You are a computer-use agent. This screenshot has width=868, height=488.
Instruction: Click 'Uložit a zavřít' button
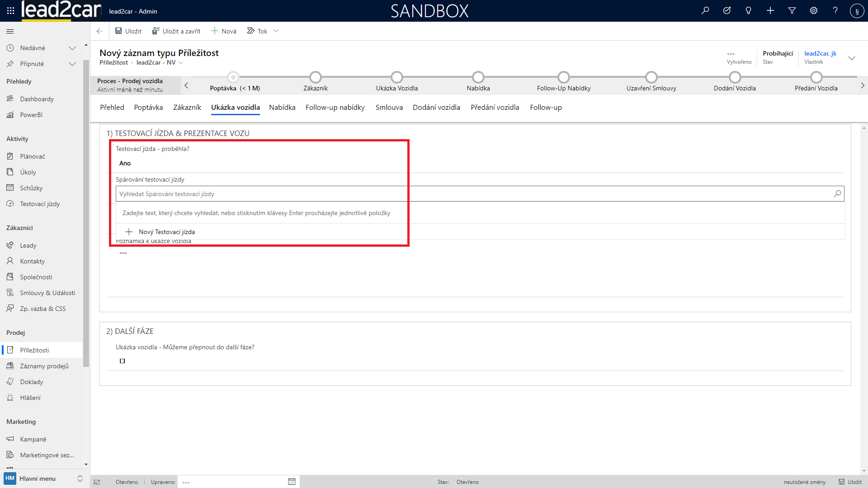(x=176, y=31)
